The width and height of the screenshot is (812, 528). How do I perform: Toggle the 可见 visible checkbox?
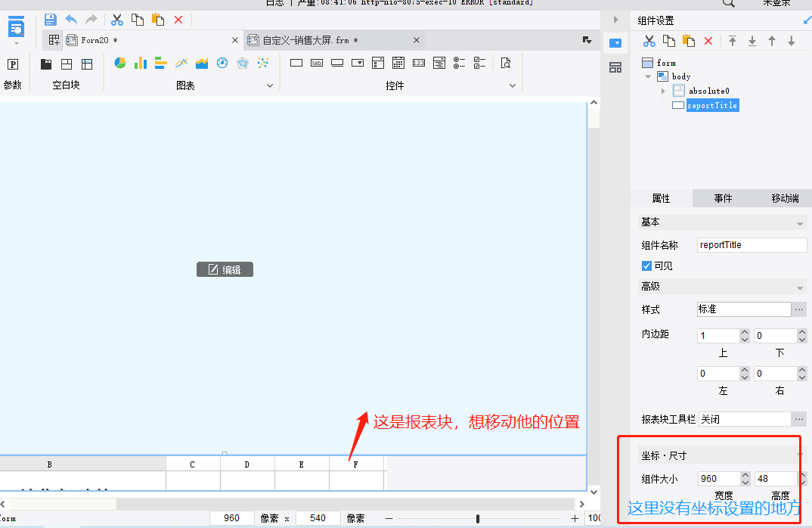pyautogui.click(x=646, y=266)
